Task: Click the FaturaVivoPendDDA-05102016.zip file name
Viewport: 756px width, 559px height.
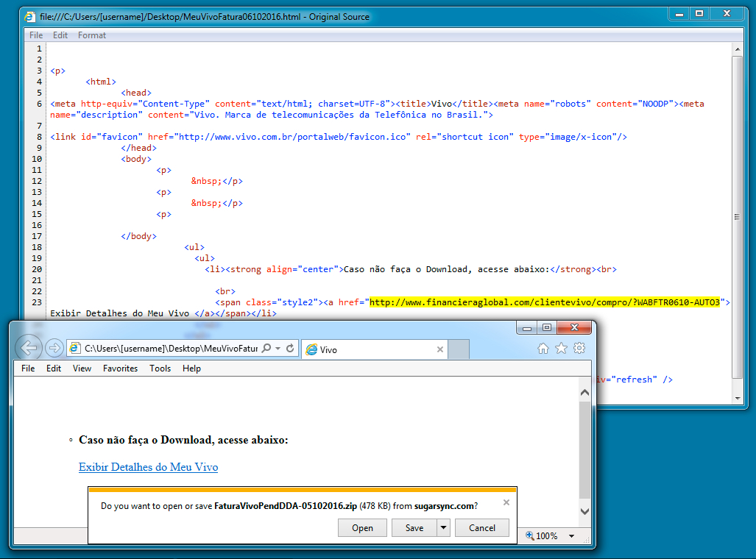Action: [286, 506]
